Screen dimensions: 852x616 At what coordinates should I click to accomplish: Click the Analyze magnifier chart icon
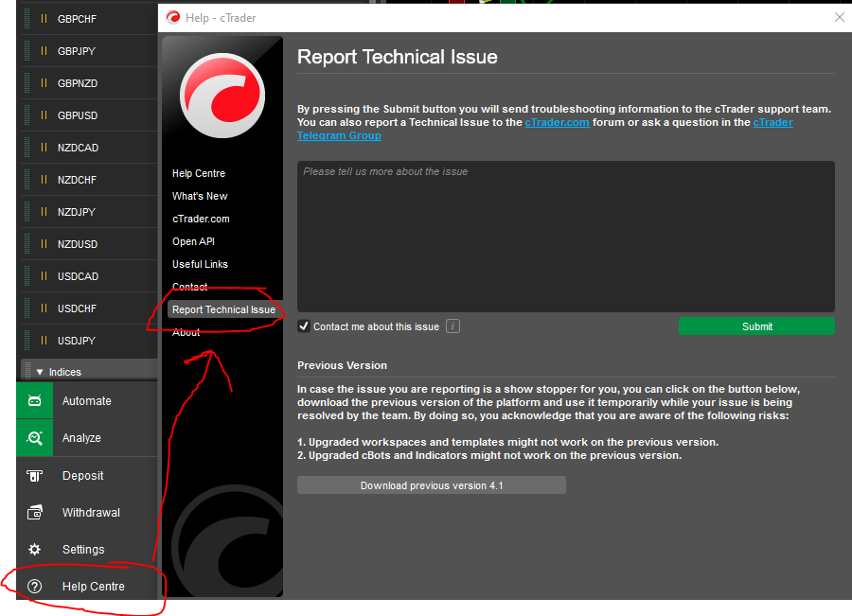35,438
